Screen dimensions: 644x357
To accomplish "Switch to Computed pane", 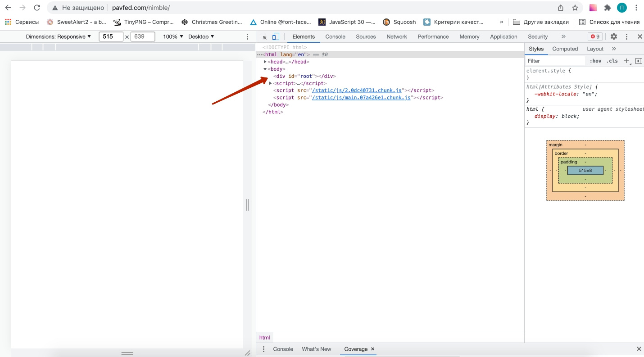I will [x=565, y=49].
